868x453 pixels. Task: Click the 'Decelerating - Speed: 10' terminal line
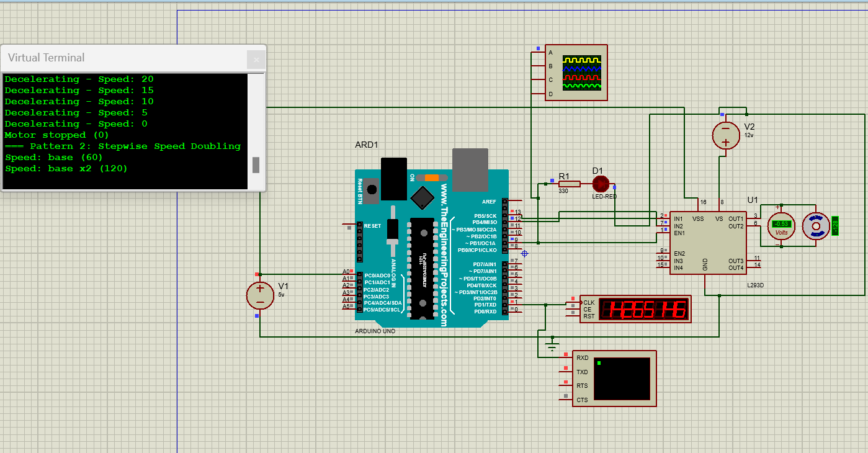pyautogui.click(x=79, y=101)
